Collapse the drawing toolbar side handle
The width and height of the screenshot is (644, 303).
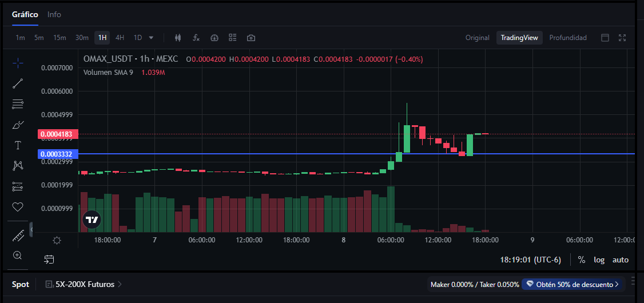pos(31,229)
